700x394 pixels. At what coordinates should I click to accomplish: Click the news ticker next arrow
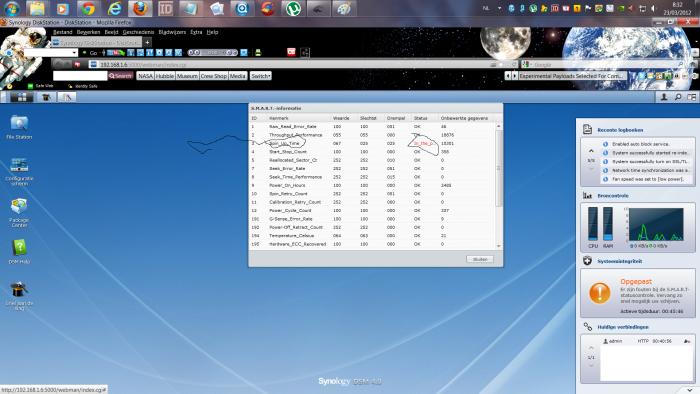[514, 76]
